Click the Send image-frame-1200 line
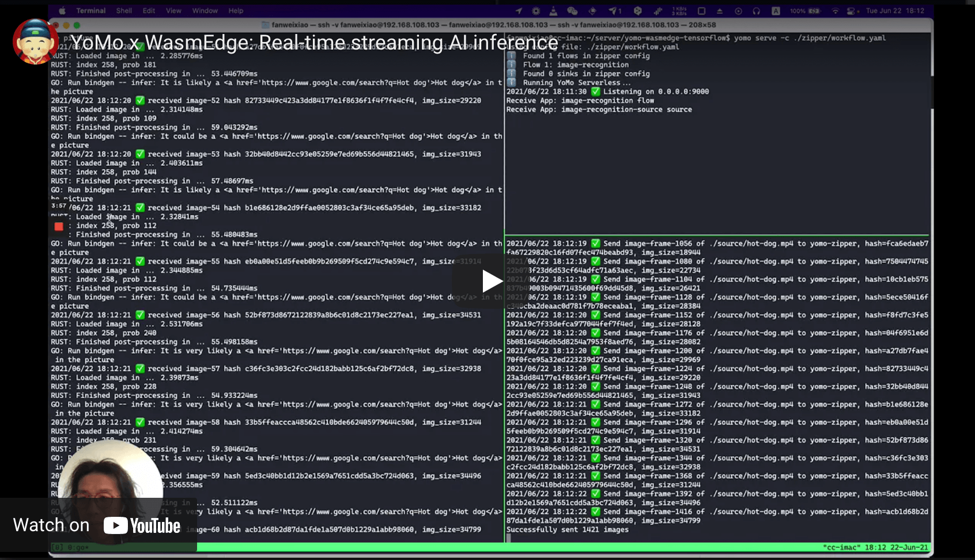 tap(717, 355)
